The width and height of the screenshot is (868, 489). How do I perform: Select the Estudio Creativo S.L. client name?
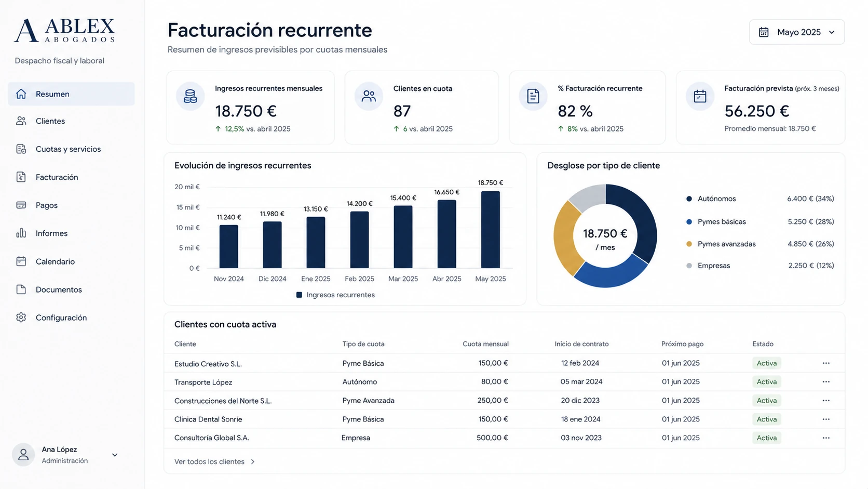pyautogui.click(x=208, y=364)
